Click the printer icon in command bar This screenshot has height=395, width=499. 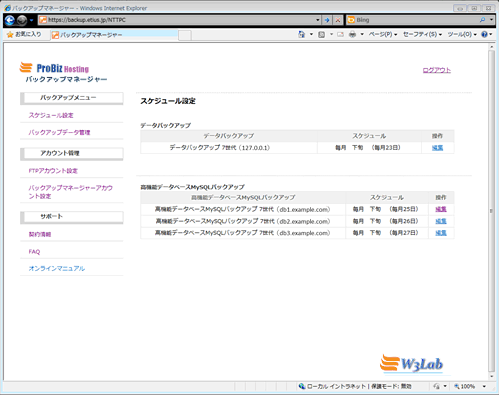[x=352, y=34]
